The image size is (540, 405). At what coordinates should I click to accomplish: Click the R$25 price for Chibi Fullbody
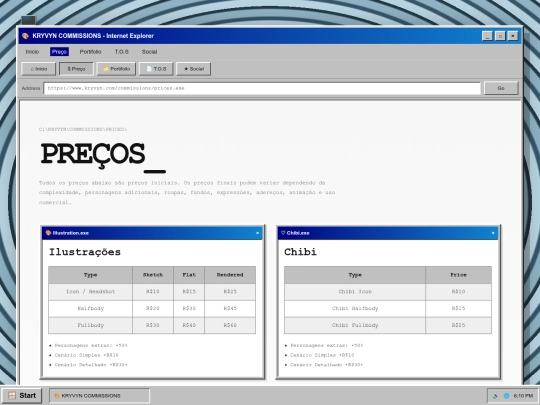pos(458,325)
